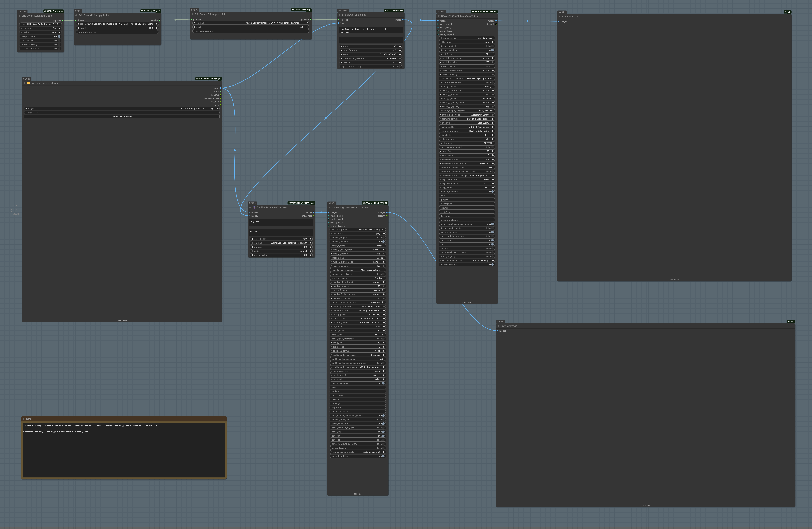Collapse Save Image node #4 via title dot
Image resolution: width=812 pixels, height=529 pixels.
point(330,208)
